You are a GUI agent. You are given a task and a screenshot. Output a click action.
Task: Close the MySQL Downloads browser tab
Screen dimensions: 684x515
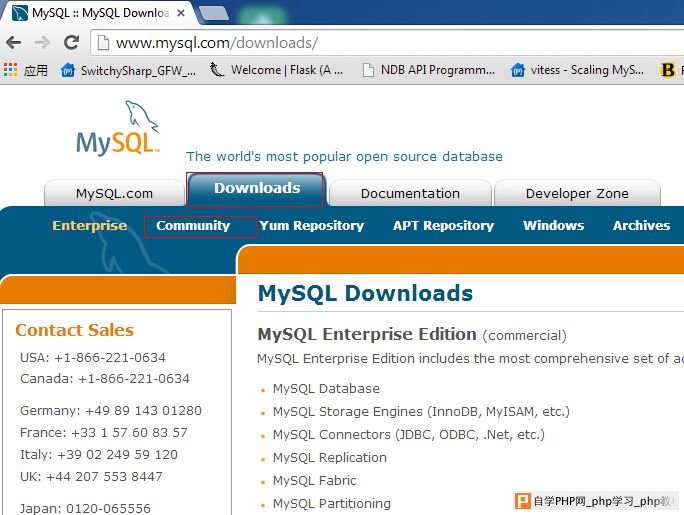click(x=181, y=13)
